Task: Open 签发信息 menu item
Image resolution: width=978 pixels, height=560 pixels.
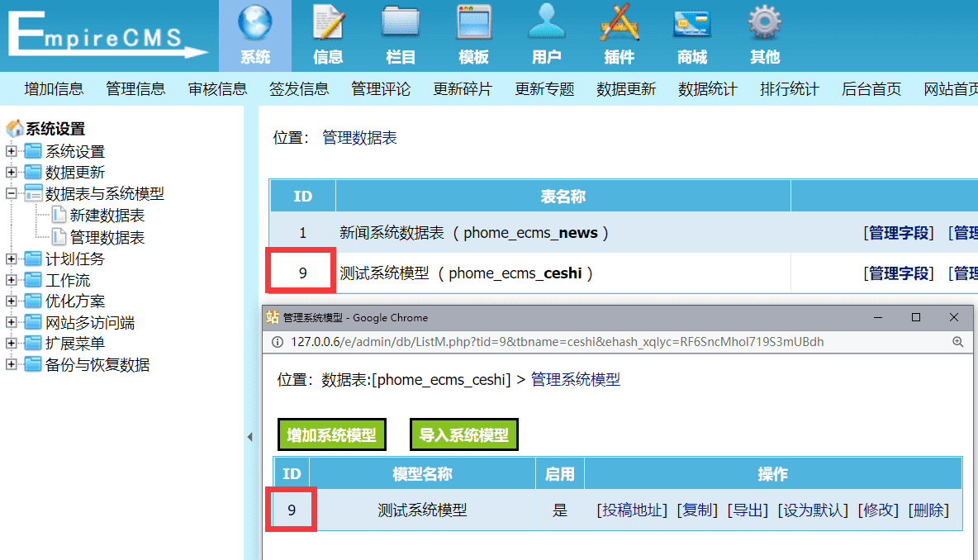Action: [299, 89]
